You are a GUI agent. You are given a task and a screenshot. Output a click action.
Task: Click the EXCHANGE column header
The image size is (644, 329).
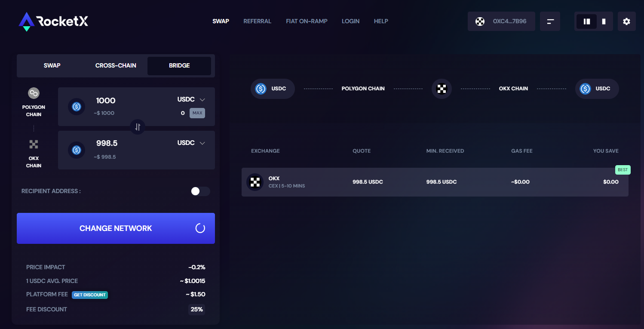265,151
